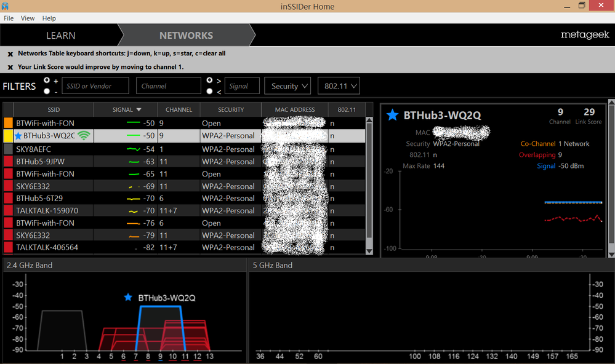
Task: Click details panel scroll down arrow
Action: tap(611, 255)
